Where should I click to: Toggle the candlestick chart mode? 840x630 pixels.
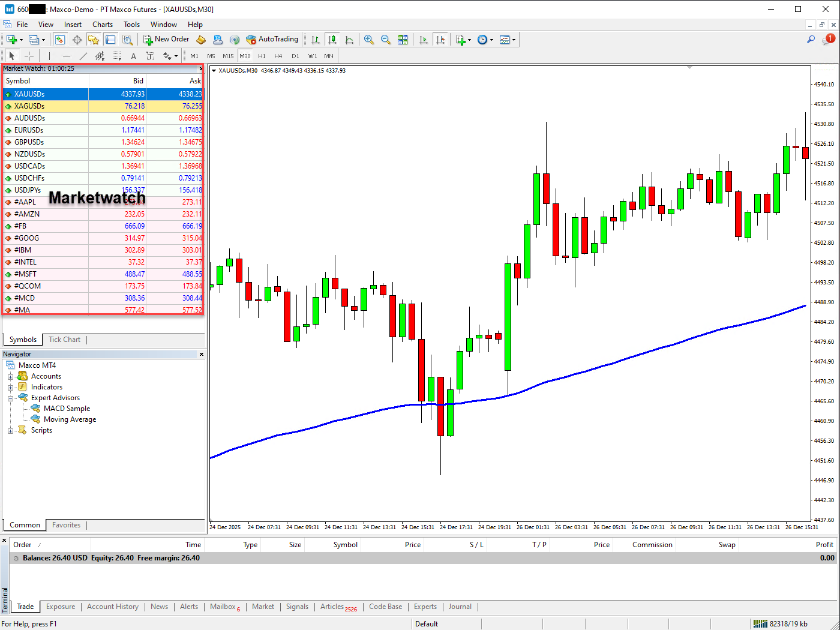coord(332,40)
